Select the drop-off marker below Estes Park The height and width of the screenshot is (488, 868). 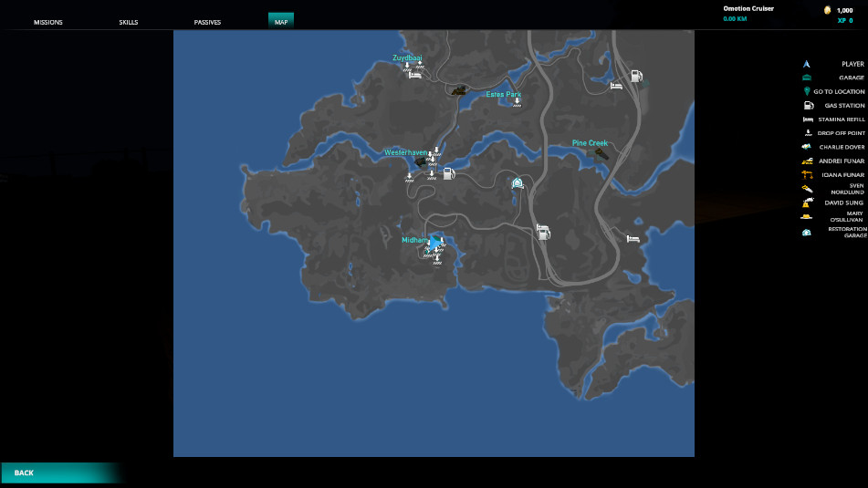[x=517, y=102]
